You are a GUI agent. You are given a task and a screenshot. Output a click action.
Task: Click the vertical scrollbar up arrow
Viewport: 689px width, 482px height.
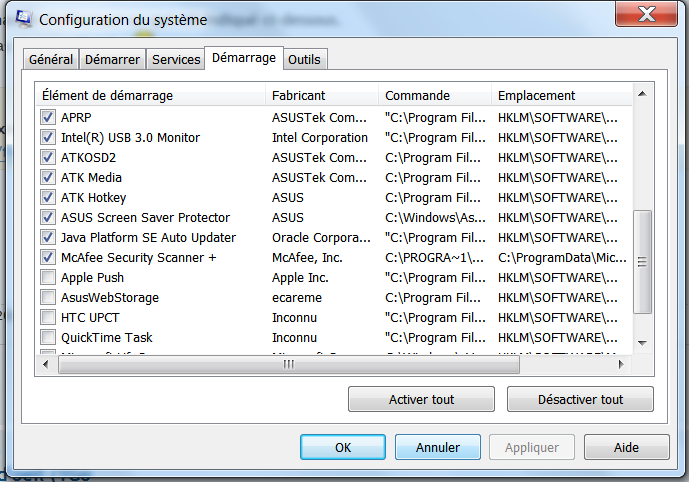642,94
